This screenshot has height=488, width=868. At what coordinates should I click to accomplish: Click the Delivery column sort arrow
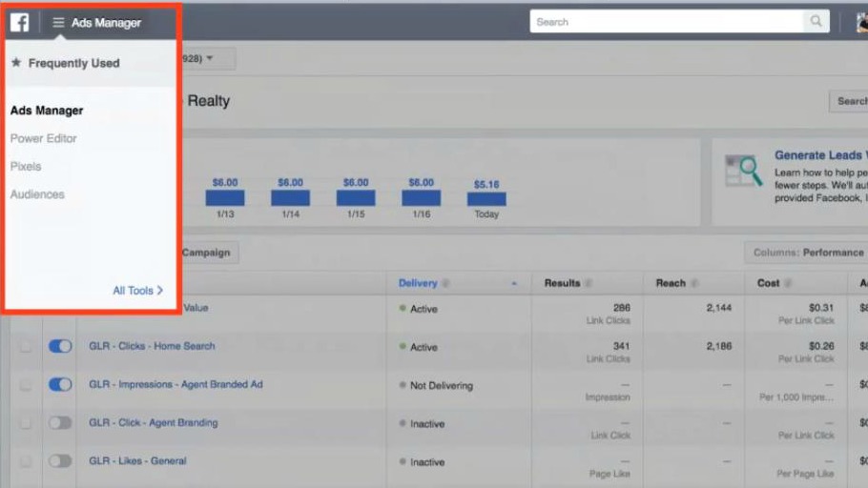click(x=514, y=283)
